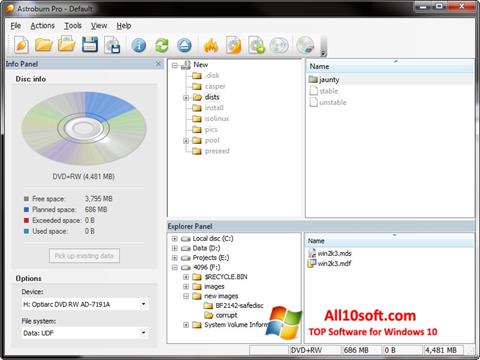Open toolbar overflow options arrow
The image size is (480, 360).
tap(323, 53)
